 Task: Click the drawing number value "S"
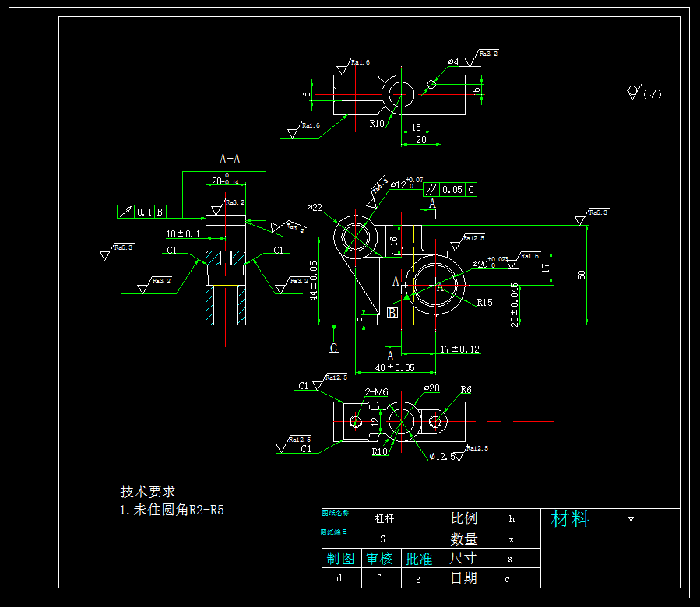(x=382, y=539)
